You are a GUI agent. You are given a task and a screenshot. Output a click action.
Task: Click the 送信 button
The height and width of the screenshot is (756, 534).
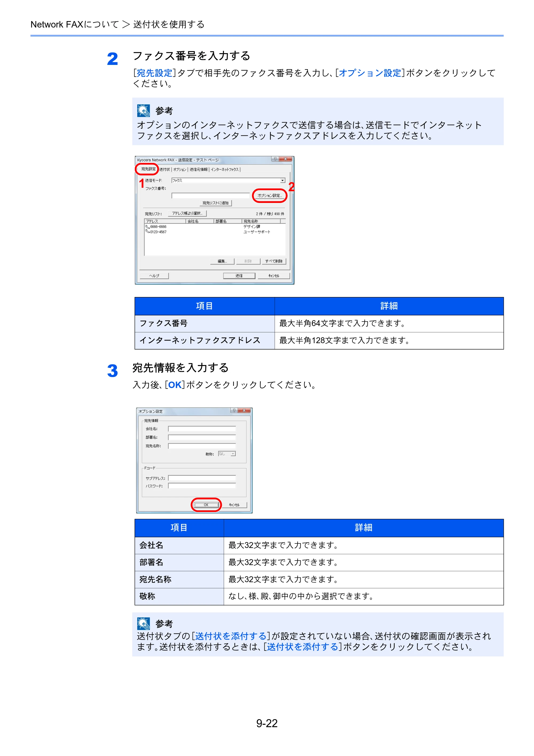click(x=239, y=276)
